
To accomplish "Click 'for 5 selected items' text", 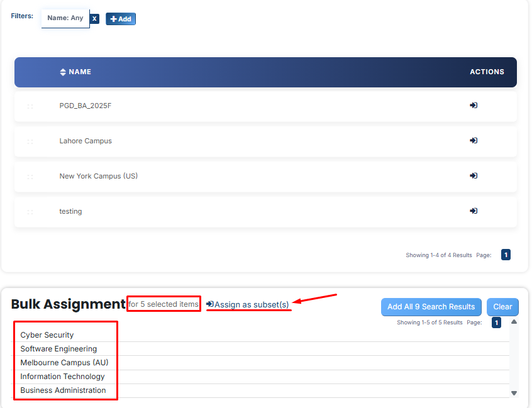I will click(163, 304).
